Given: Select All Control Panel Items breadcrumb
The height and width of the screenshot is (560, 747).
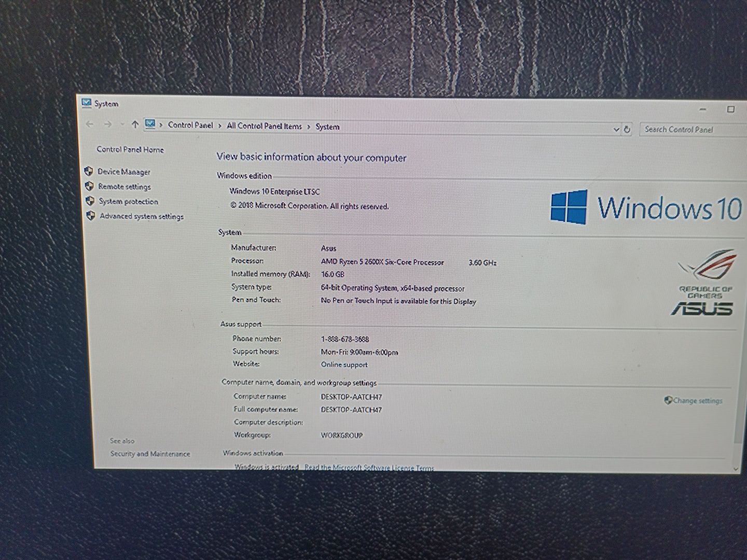Looking at the screenshot, I should 264,126.
